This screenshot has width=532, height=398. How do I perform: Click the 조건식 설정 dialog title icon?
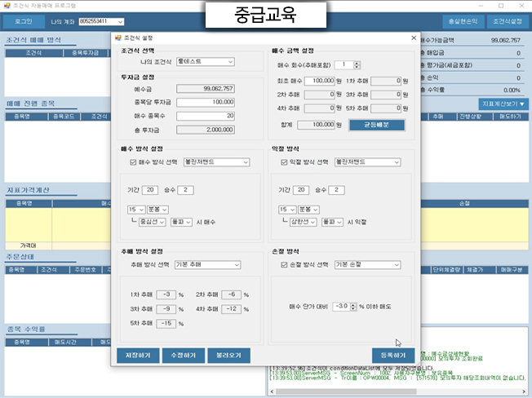(118, 38)
